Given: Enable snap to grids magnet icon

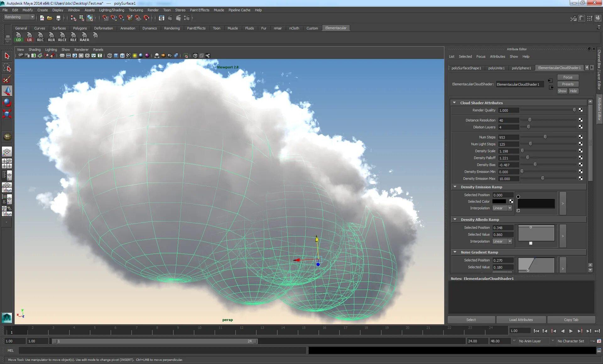Looking at the screenshot, I should 105,18.
